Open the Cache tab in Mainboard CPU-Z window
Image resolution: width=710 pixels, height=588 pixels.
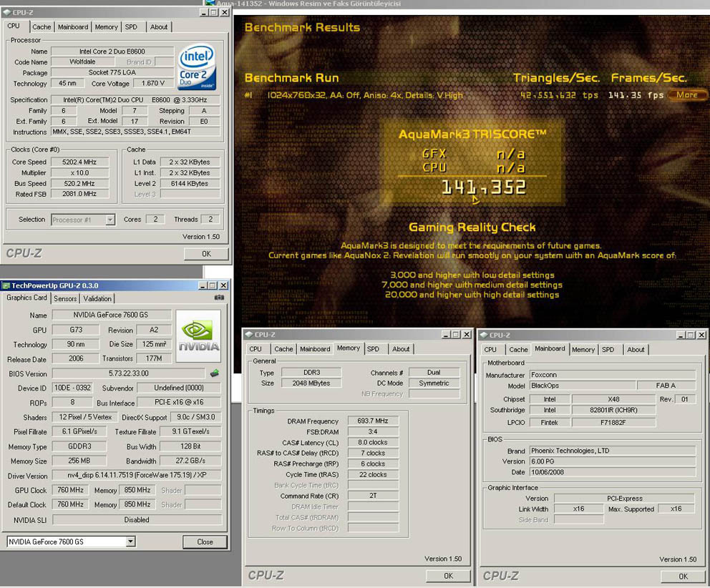pyautogui.click(x=518, y=350)
